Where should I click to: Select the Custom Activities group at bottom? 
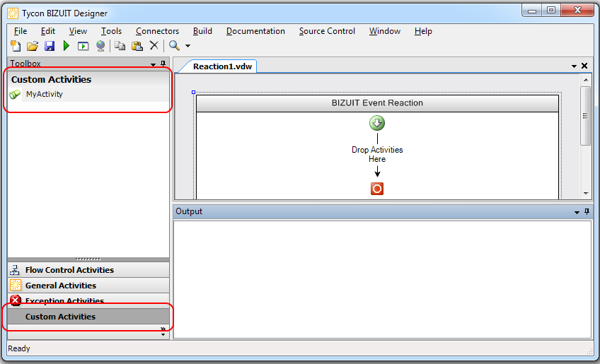(x=88, y=317)
